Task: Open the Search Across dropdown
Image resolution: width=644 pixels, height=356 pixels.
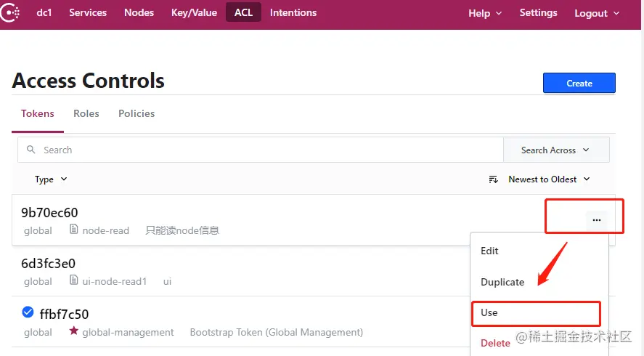Action: point(556,150)
